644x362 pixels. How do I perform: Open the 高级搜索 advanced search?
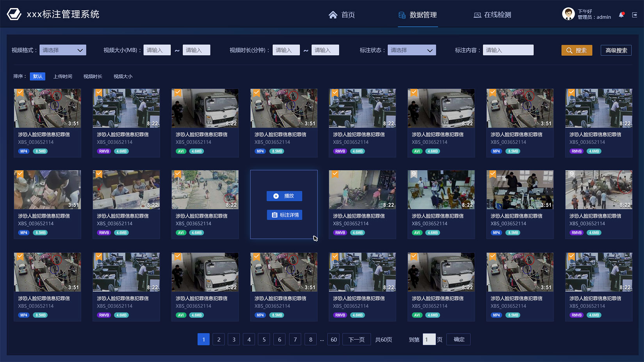point(616,50)
